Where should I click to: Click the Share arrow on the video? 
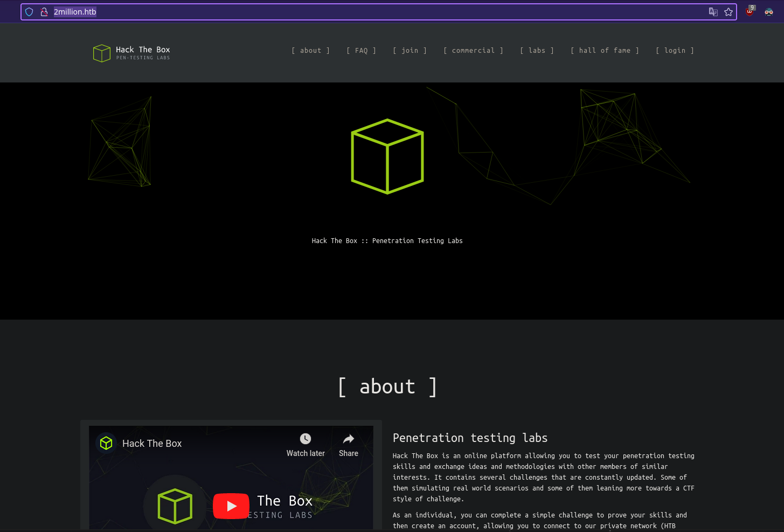(x=349, y=439)
